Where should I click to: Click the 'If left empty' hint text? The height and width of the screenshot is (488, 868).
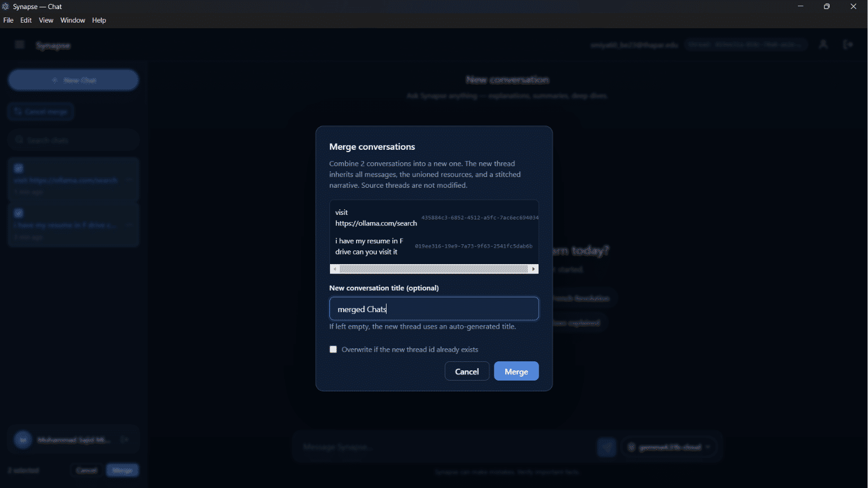[x=423, y=326]
